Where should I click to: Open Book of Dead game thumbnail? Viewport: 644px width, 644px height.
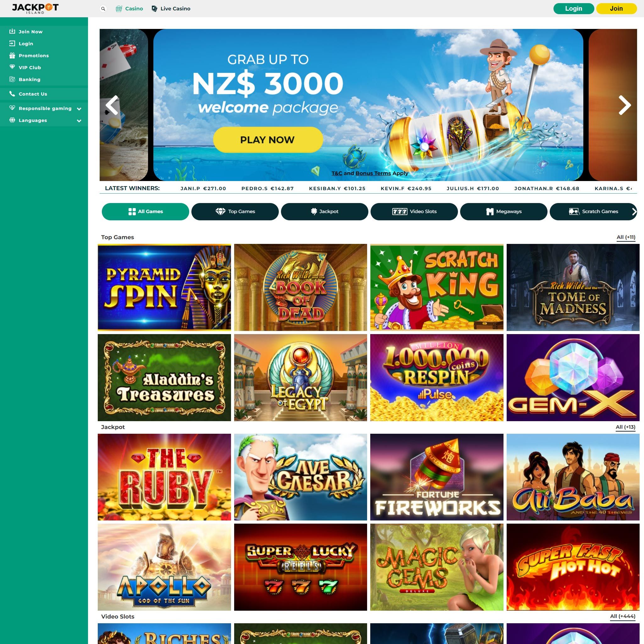click(x=300, y=287)
